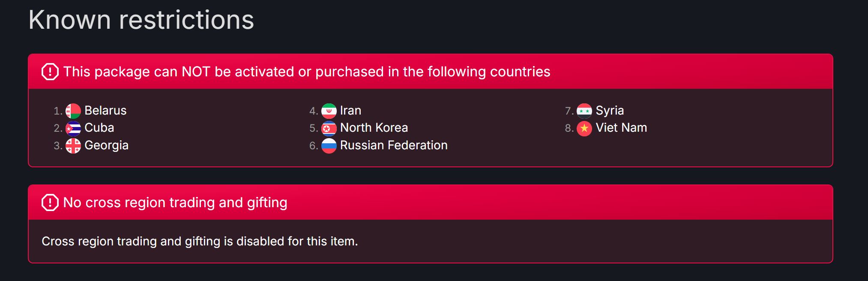Click warning icon beside package restriction header
The image size is (868, 281).
pos(50,72)
